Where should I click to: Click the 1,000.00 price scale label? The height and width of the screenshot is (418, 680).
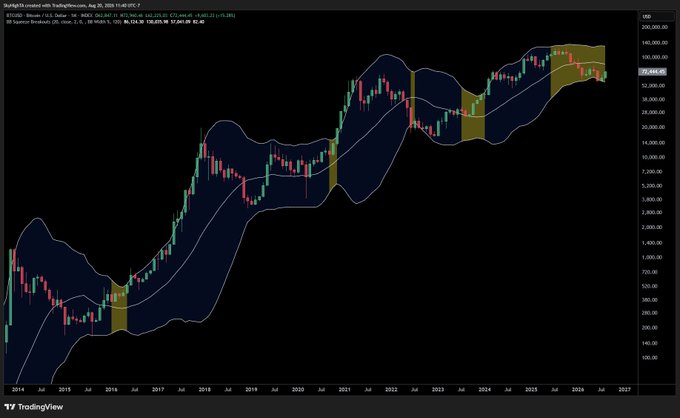pos(653,258)
